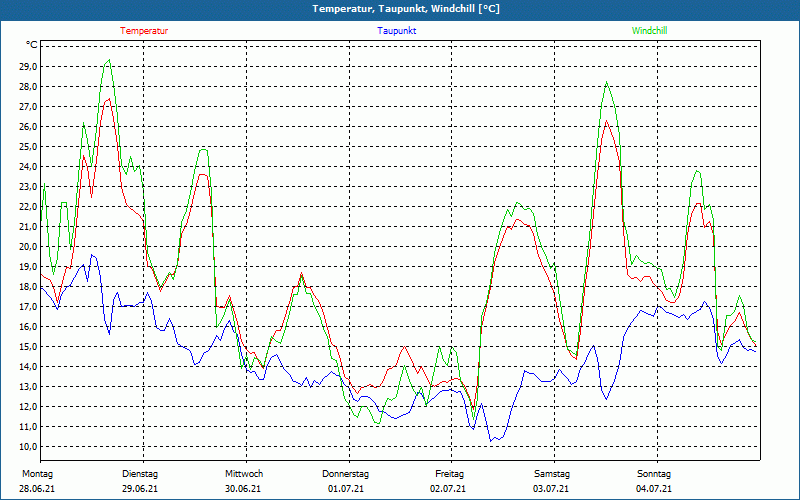The image size is (800, 500).
Task: Click the green Windchill peak above 29 on Monday
Action: pos(109,60)
